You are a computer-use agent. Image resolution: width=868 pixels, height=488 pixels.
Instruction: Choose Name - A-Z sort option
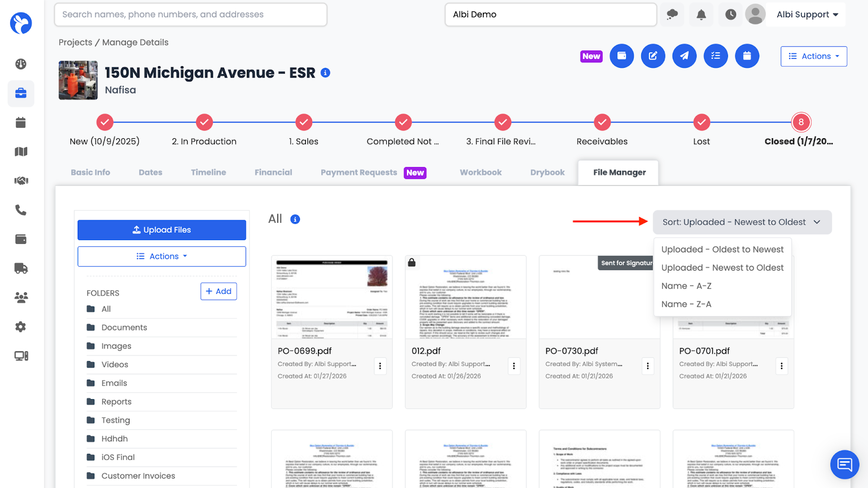(686, 286)
